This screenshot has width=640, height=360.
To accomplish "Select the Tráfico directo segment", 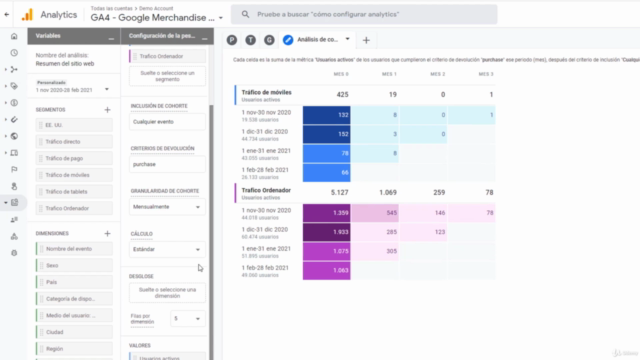I will click(x=74, y=142).
